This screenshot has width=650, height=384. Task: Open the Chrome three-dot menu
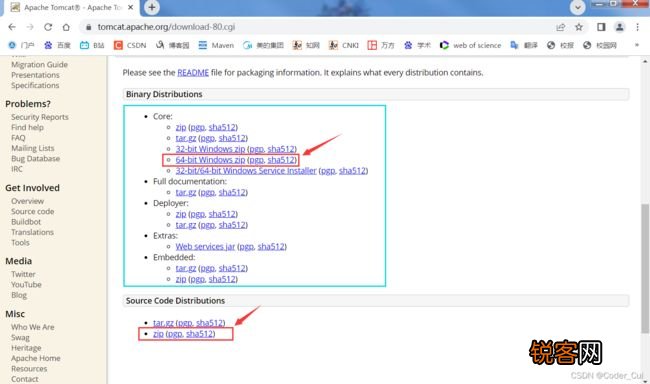pos(638,27)
